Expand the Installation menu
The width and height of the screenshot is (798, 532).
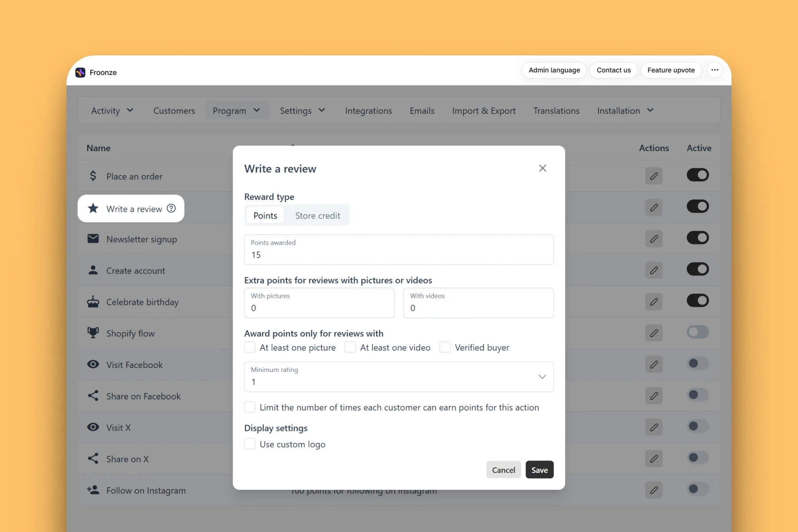point(626,110)
